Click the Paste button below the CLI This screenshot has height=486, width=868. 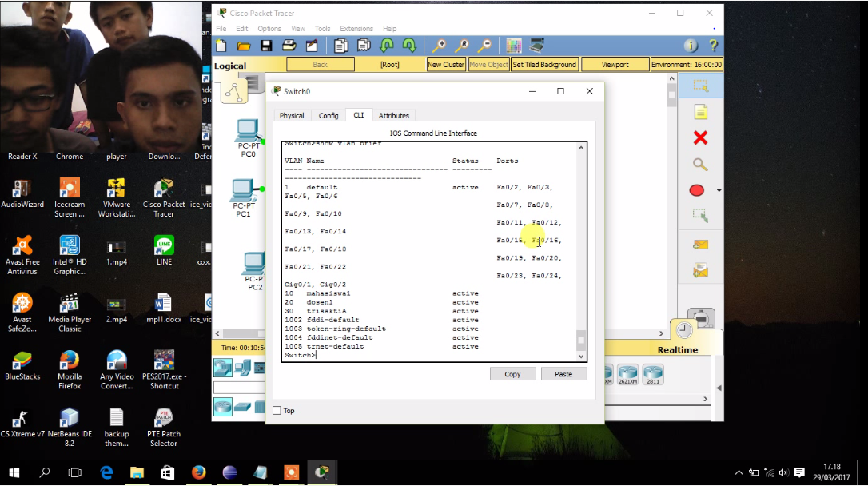pyautogui.click(x=563, y=374)
